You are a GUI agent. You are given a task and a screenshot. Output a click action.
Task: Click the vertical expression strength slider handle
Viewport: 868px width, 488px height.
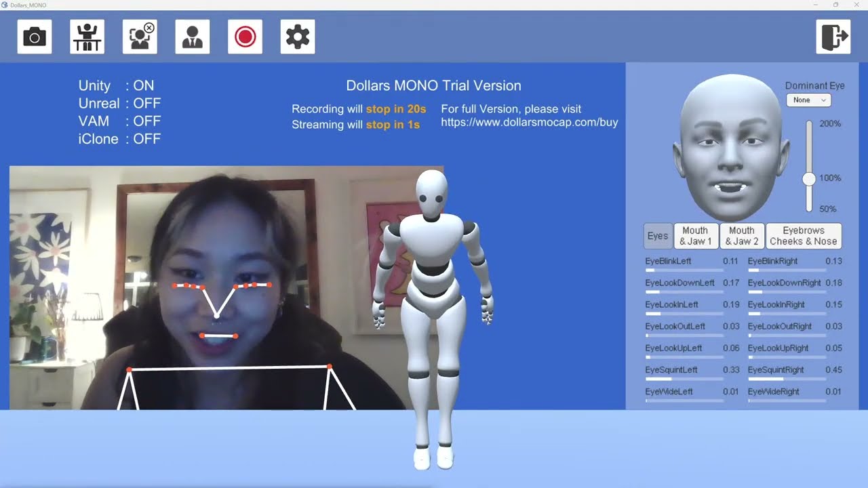809,179
